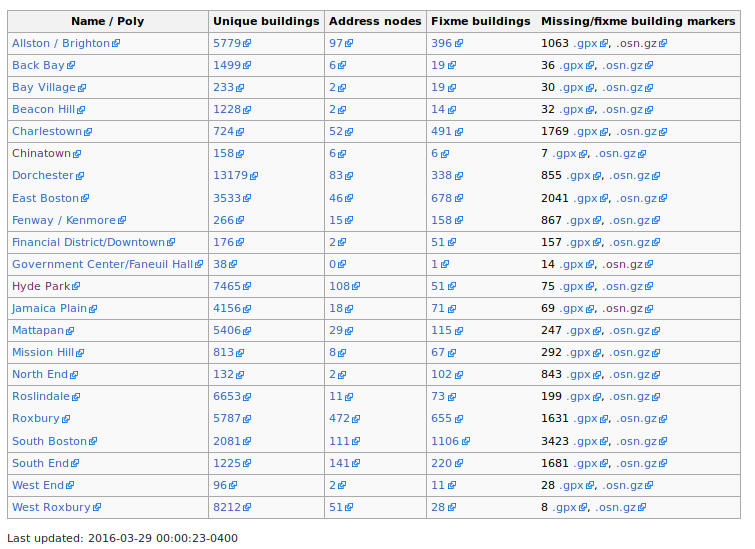
Task: Open the Financial District/Downtown link
Action: 88,242
